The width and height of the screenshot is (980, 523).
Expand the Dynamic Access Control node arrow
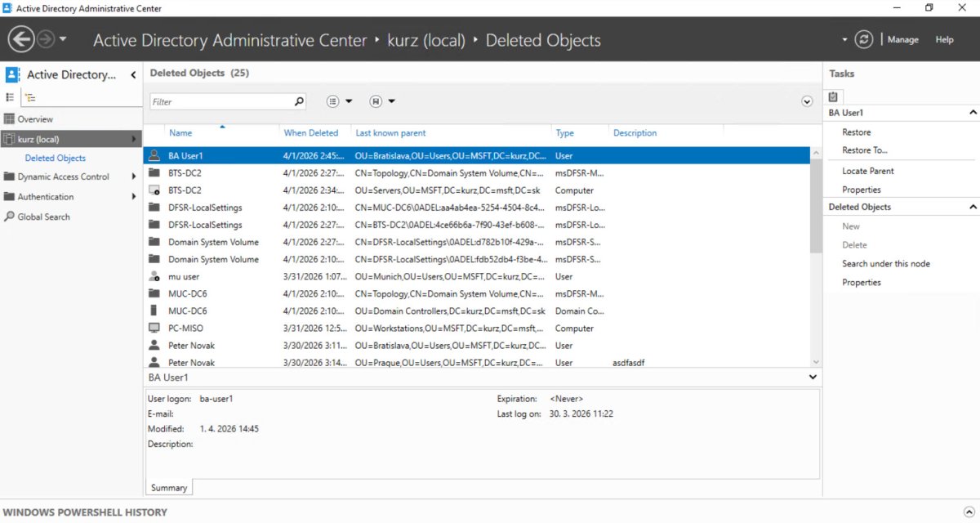coord(134,177)
